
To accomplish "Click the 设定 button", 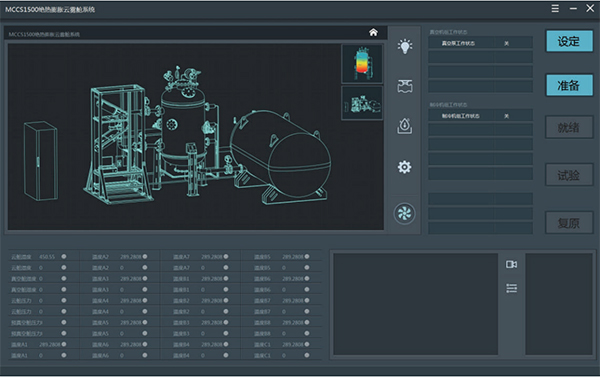I will pos(569,41).
